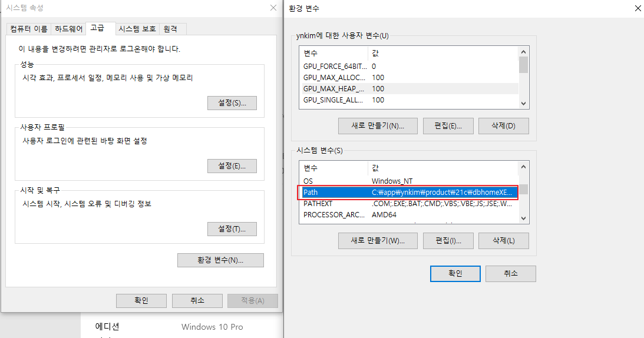The height and width of the screenshot is (338, 644).
Task: Click 편집(I)... for system variables
Action: (448, 241)
